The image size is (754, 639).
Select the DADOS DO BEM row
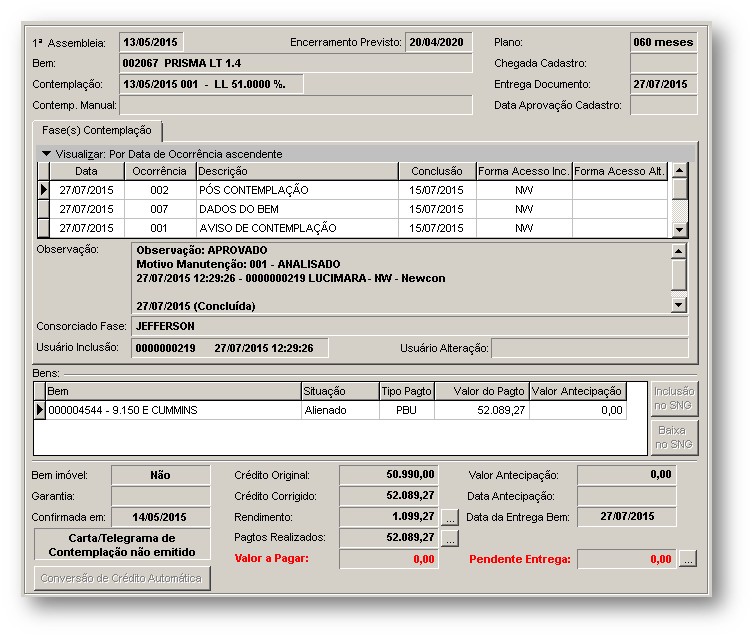[x=358, y=209]
